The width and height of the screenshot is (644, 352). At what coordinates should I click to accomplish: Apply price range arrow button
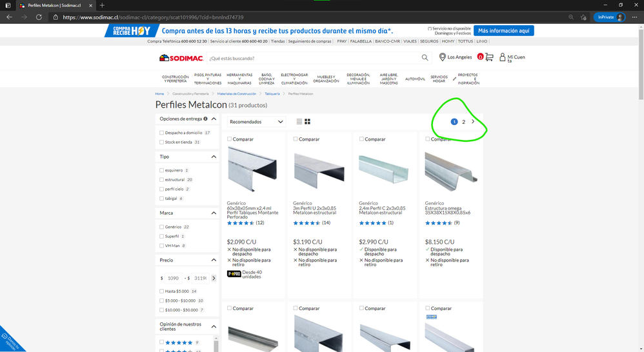click(214, 278)
